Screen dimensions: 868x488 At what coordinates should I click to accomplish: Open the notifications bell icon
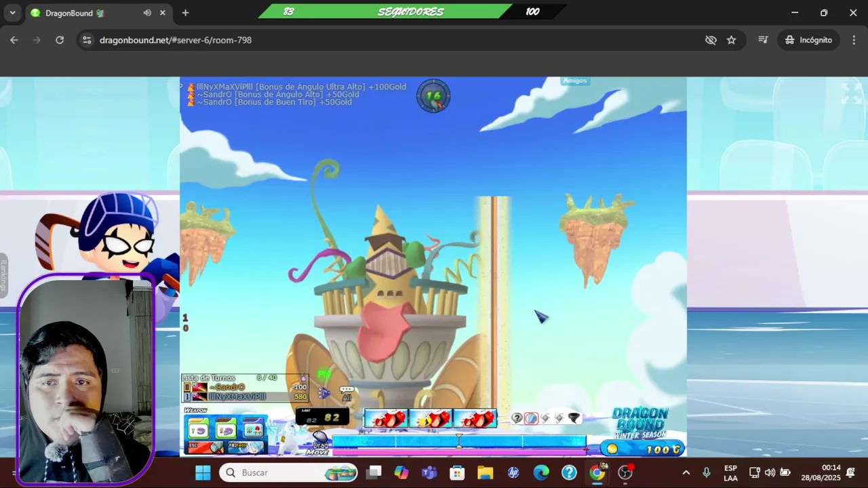pyautogui.click(x=850, y=472)
